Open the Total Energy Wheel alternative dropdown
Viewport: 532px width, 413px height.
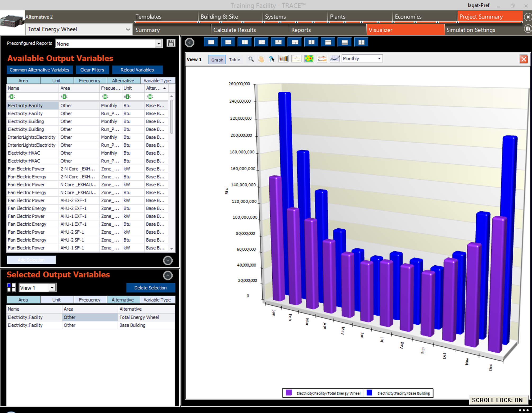pyautogui.click(x=128, y=29)
